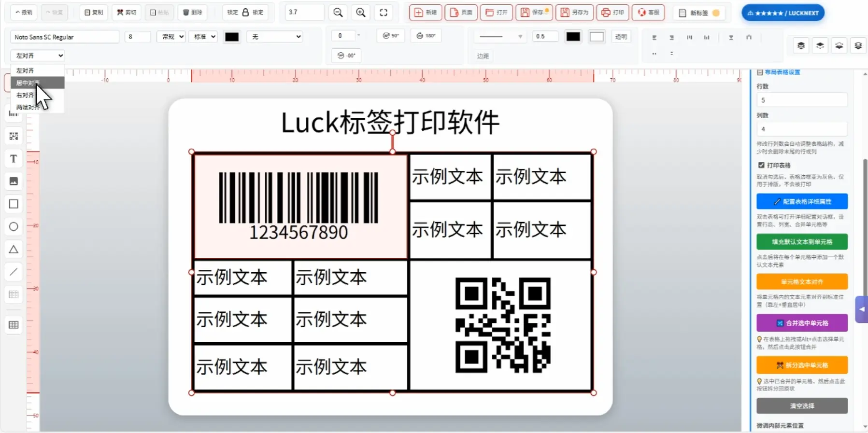Image resolution: width=868 pixels, height=433 pixels.
Task: Click the second alignment icon in align panel
Action: [672, 38]
